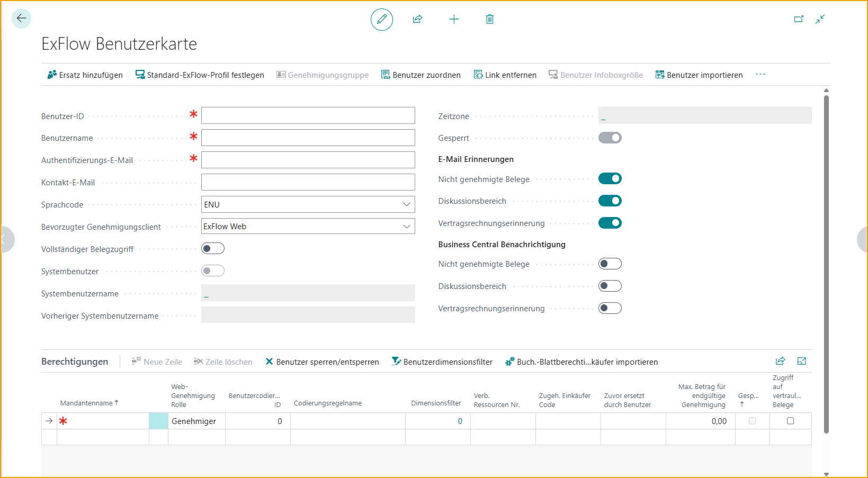The image size is (868, 478).
Task: Select Standard-ExFlow-Profil festlegen
Action: tap(200, 75)
